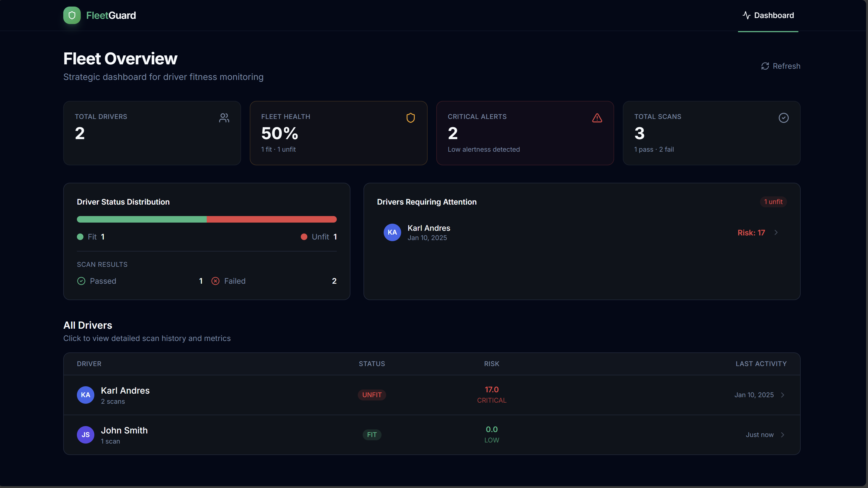
Task: Expand Karl Andres chevron in attention list
Action: [776, 232]
